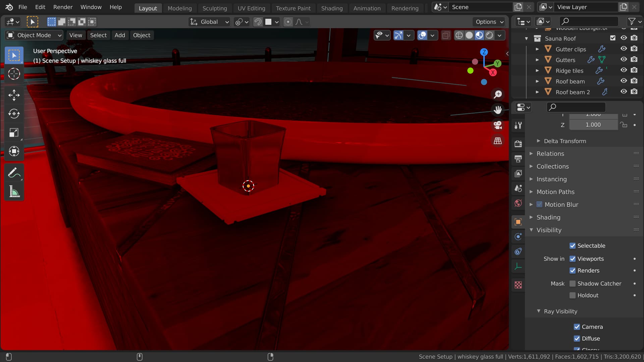644x362 pixels.
Task: Click the Scale Z value field
Action: 593,125
